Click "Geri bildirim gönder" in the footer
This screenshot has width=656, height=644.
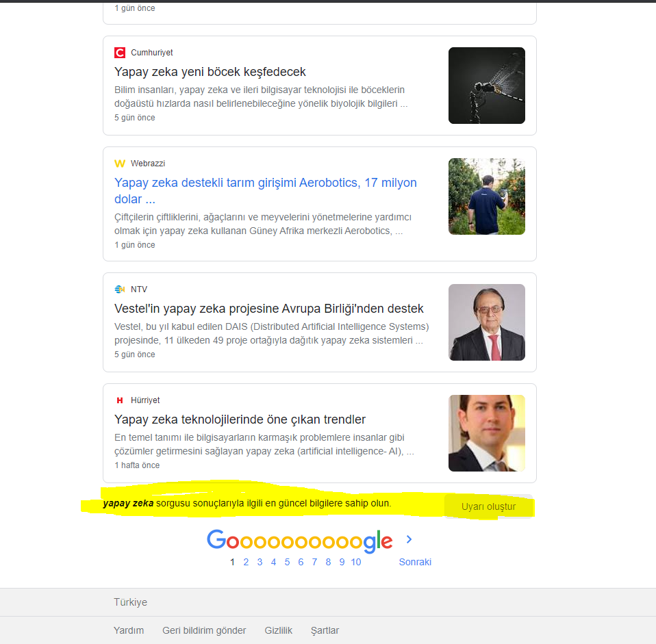pyautogui.click(x=204, y=630)
